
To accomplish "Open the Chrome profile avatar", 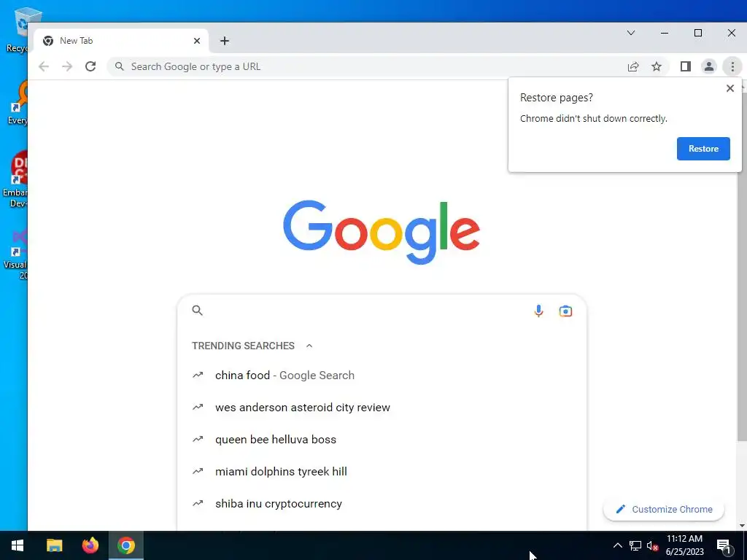I will (709, 66).
